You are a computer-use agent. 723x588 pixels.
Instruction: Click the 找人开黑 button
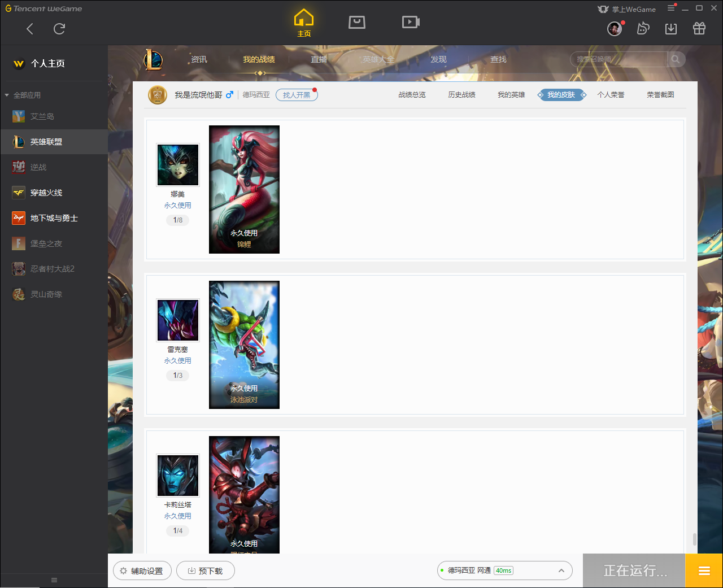[297, 95]
